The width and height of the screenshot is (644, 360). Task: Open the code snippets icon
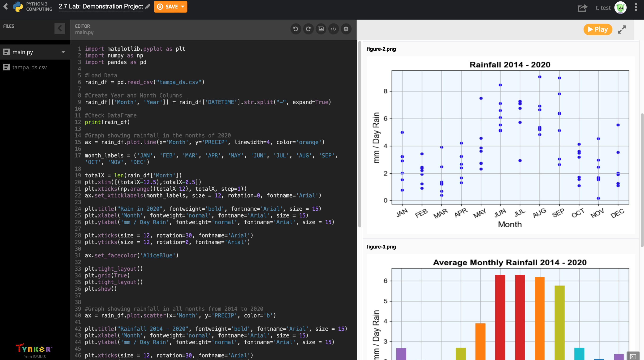pyautogui.click(x=333, y=29)
